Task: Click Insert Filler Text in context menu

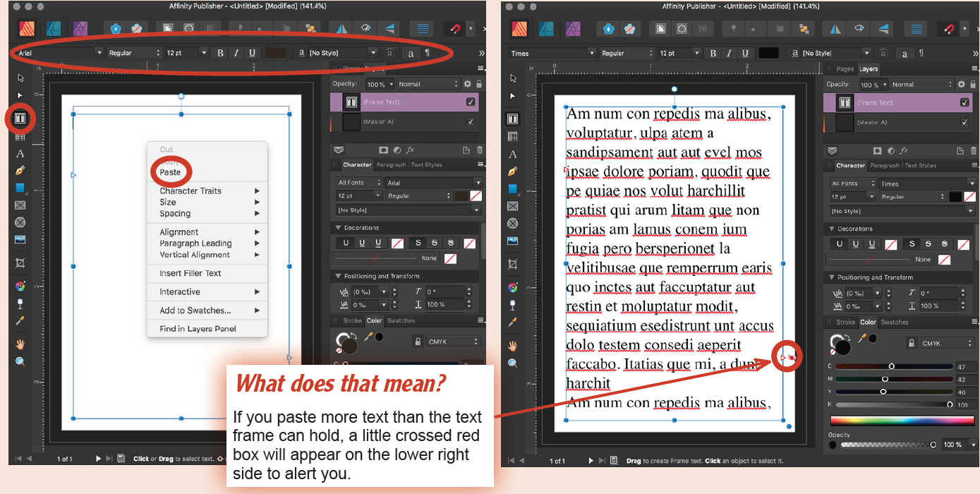Action: point(190,273)
